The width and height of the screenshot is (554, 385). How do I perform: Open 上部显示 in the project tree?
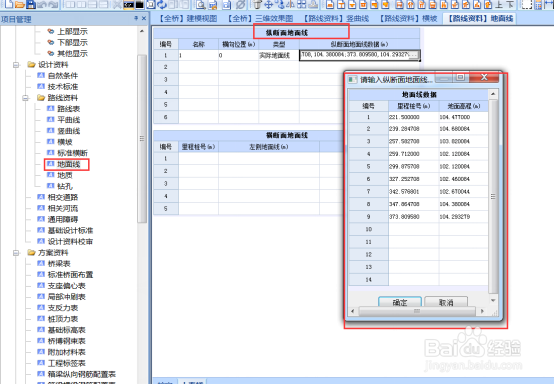[67, 31]
